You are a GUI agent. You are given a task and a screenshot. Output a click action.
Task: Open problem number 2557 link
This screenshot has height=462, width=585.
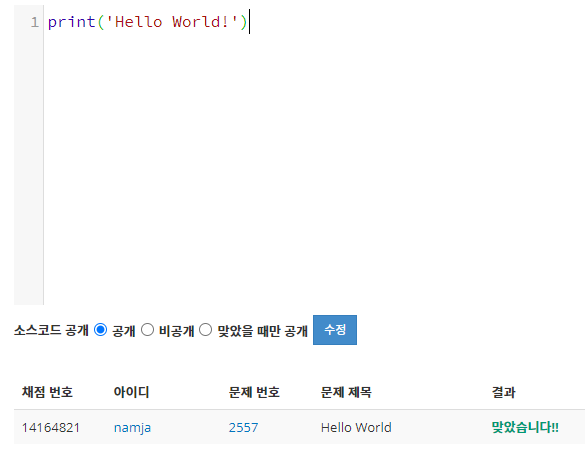pyautogui.click(x=243, y=427)
